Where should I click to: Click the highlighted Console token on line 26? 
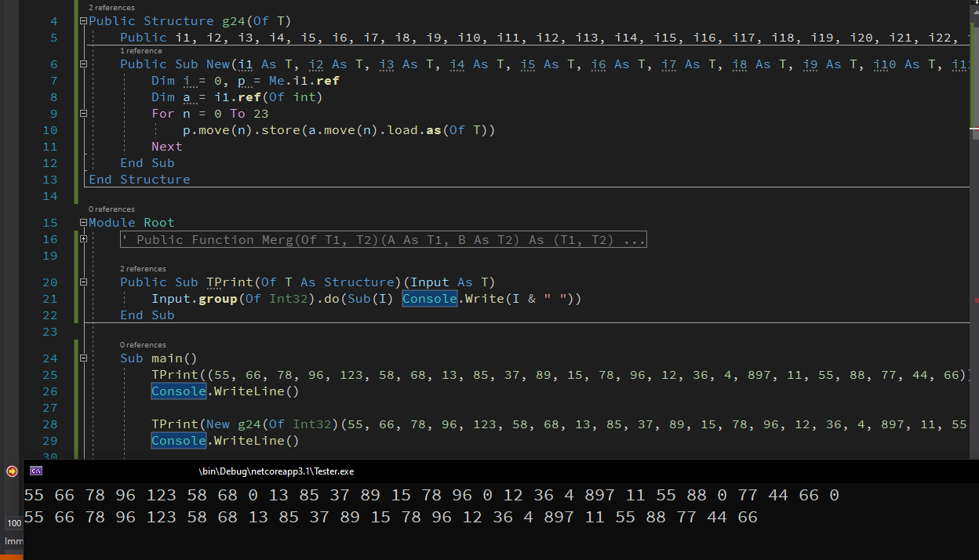[178, 391]
